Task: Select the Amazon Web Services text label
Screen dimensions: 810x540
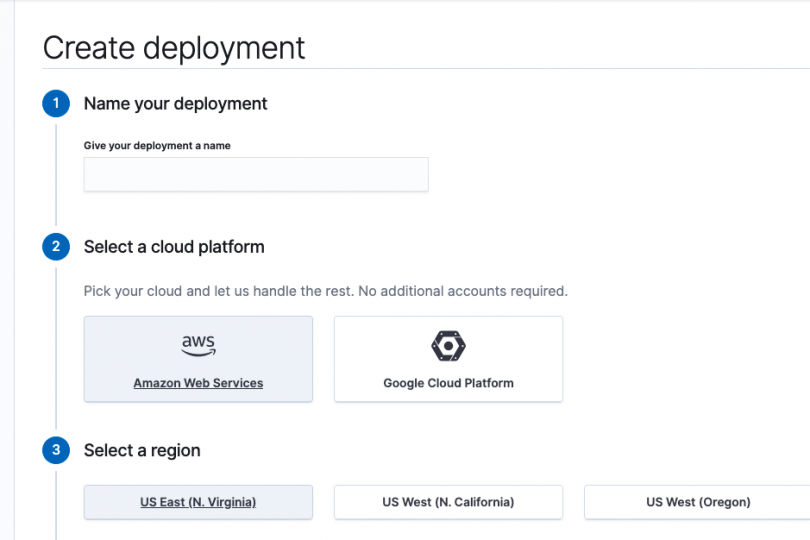Action: [198, 383]
